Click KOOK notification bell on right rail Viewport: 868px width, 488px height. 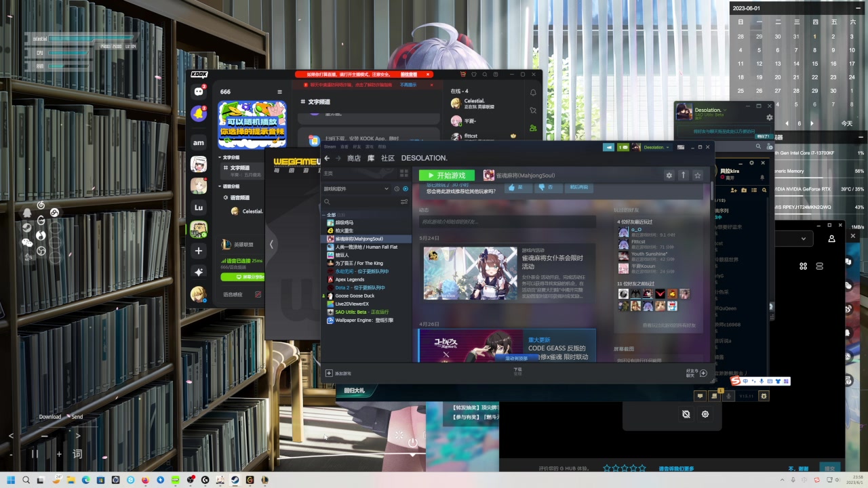point(533,92)
